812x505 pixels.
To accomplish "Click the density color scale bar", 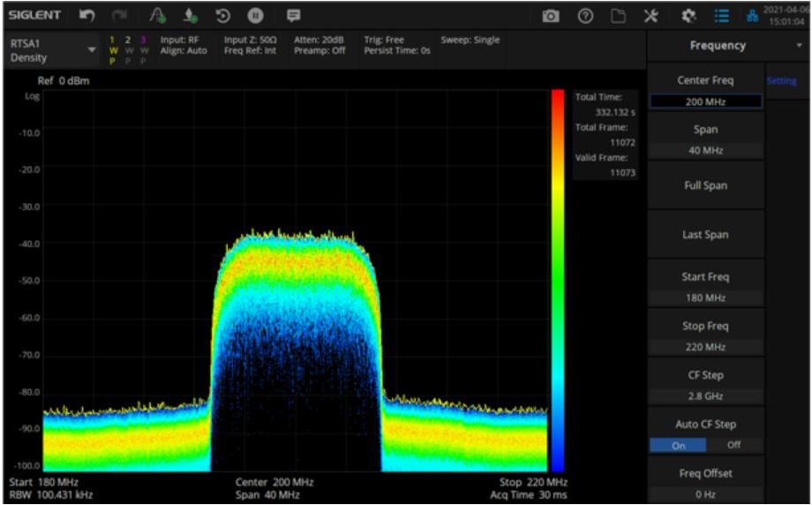I will point(556,280).
